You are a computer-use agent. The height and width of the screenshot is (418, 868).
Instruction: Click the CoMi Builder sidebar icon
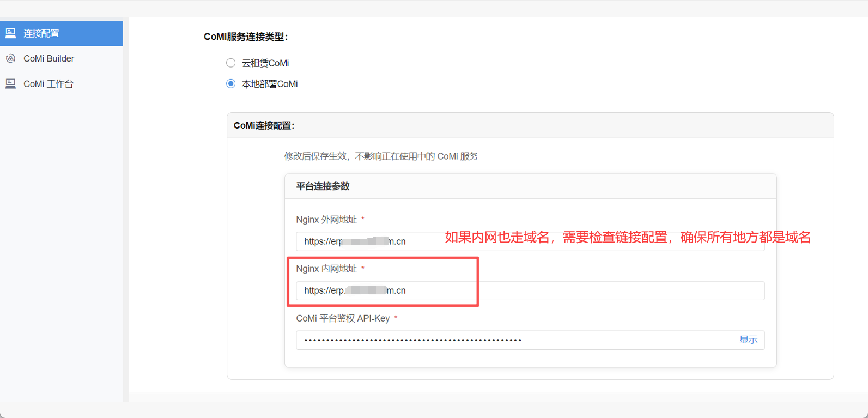click(10, 58)
